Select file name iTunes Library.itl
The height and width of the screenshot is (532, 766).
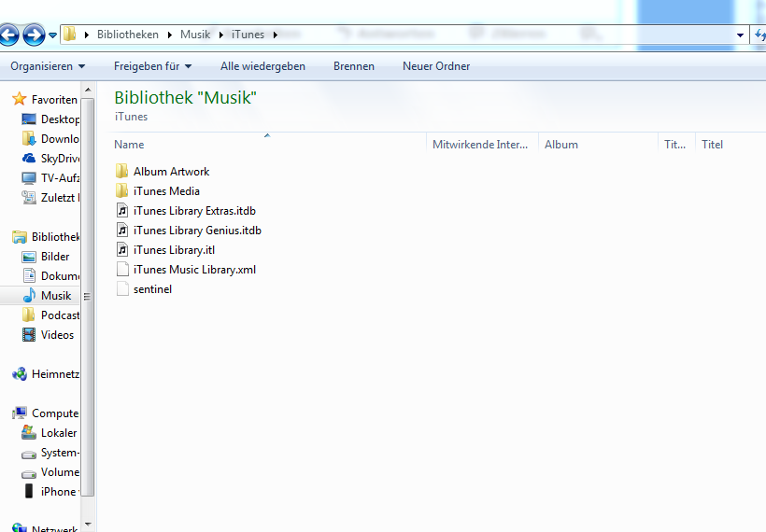174,250
